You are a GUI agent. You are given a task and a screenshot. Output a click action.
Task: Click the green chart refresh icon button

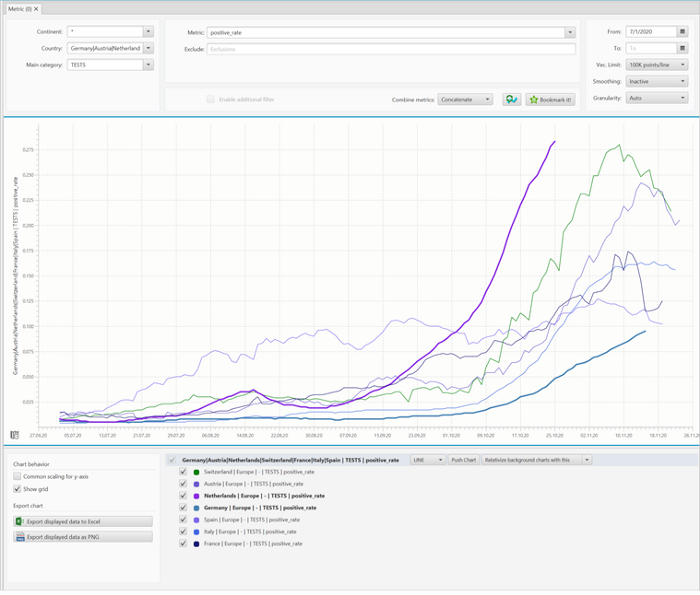point(511,100)
